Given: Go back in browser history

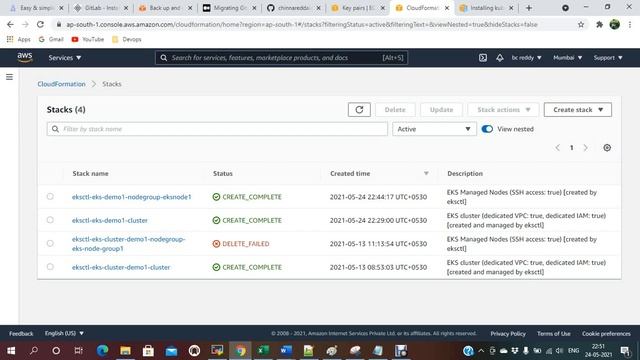Looking at the screenshot, I should (x=10, y=24).
